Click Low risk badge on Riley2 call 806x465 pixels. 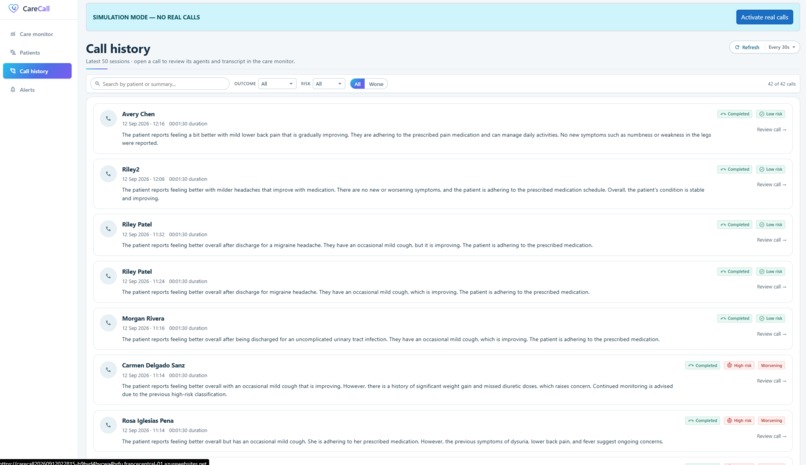coord(771,169)
